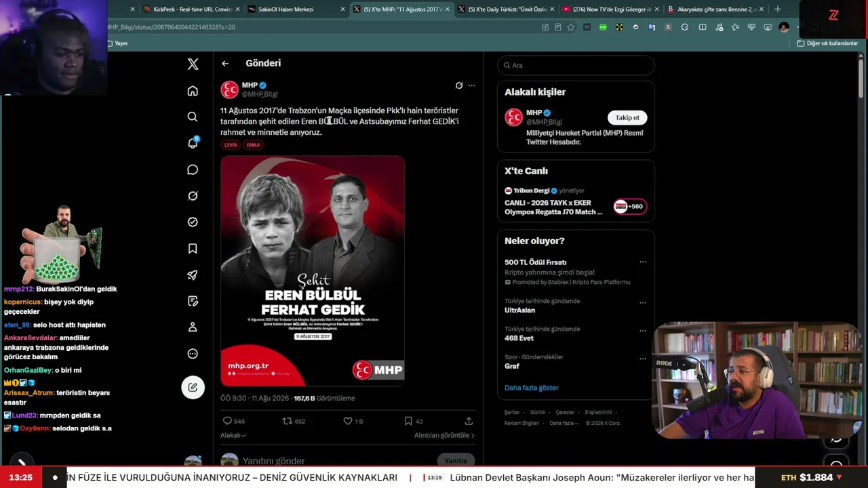This screenshot has width=868, height=488.
Task: Open Profile person icon in sidebar
Action: 193,327
